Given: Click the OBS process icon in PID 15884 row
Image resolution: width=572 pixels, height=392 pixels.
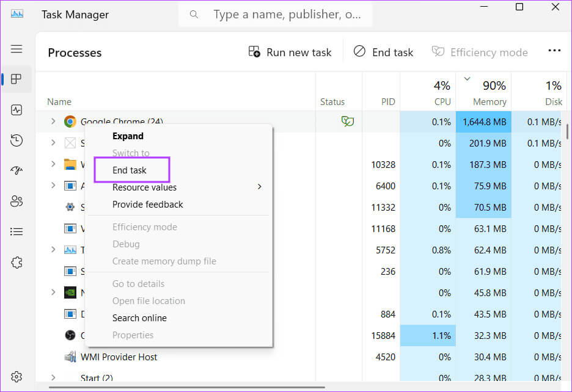Looking at the screenshot, I should [70, 335].
